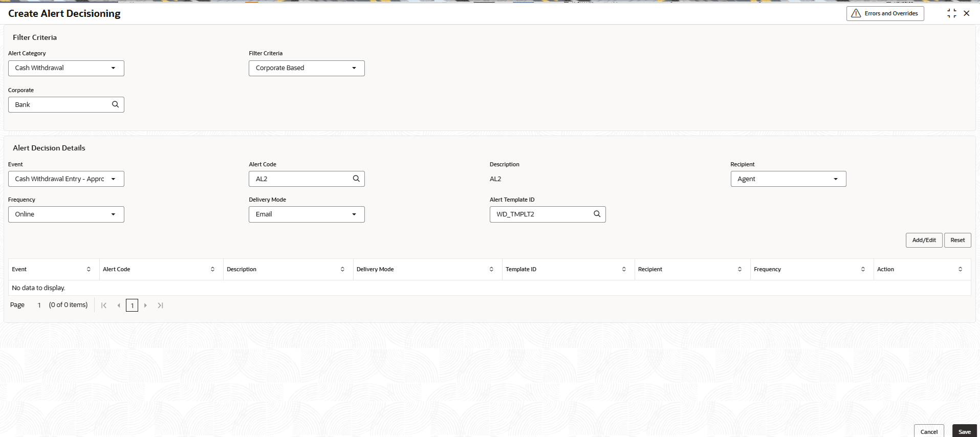This screenshot has height=437, width=980.
Task: Search Alert Code with the magnifier icon
Action: pos(356,179)
